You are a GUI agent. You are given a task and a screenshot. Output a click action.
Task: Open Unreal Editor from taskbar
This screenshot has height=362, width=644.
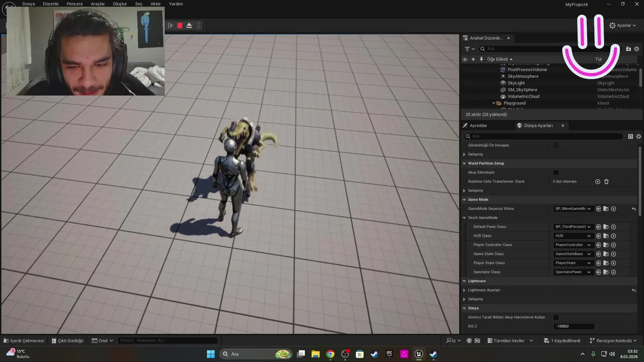(419, 354)
